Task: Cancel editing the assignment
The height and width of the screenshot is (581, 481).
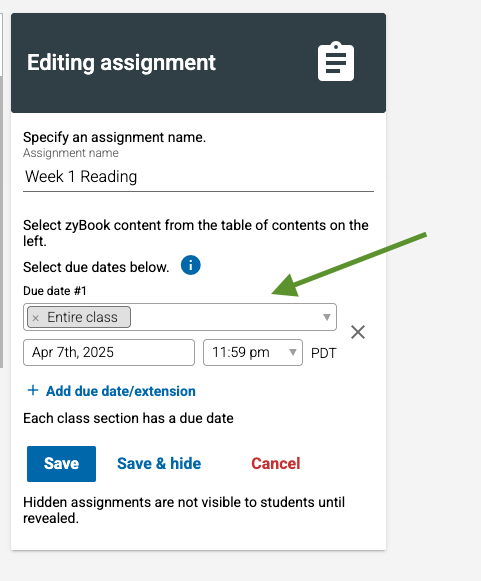Action: pyautogui.click(x=276, y=464)
